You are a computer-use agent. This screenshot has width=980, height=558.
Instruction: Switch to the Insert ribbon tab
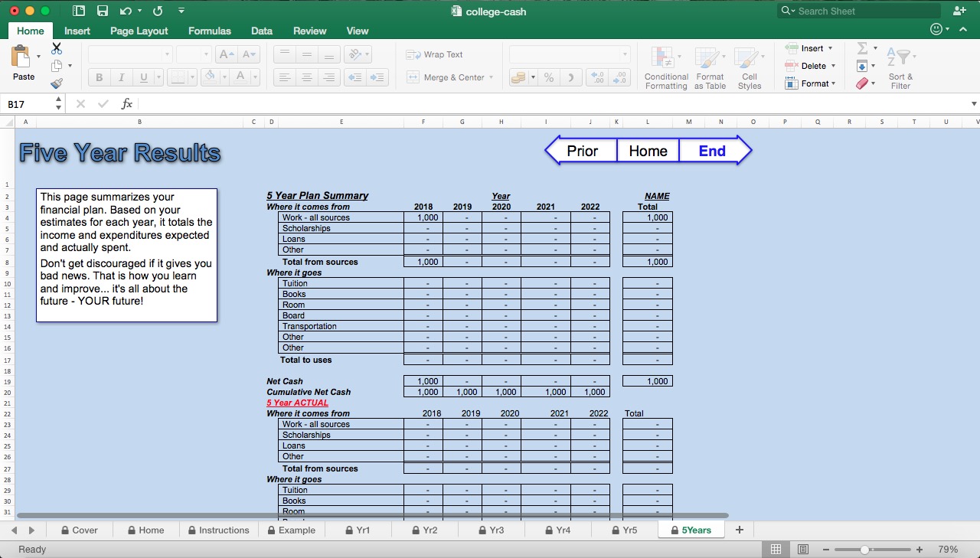(x=77, y=31)
